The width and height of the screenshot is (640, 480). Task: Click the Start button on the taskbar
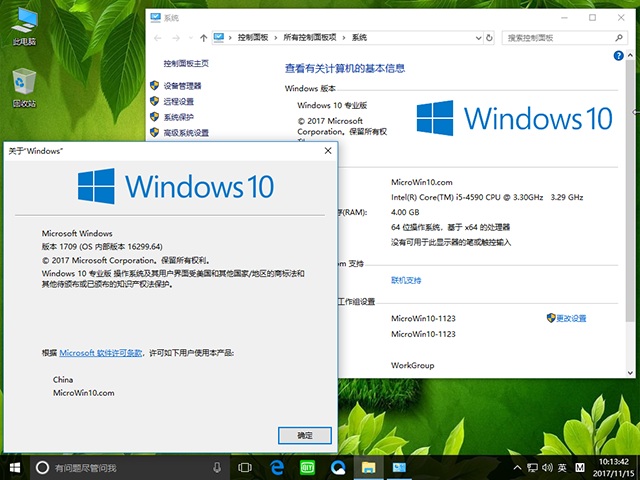[15, 468]
